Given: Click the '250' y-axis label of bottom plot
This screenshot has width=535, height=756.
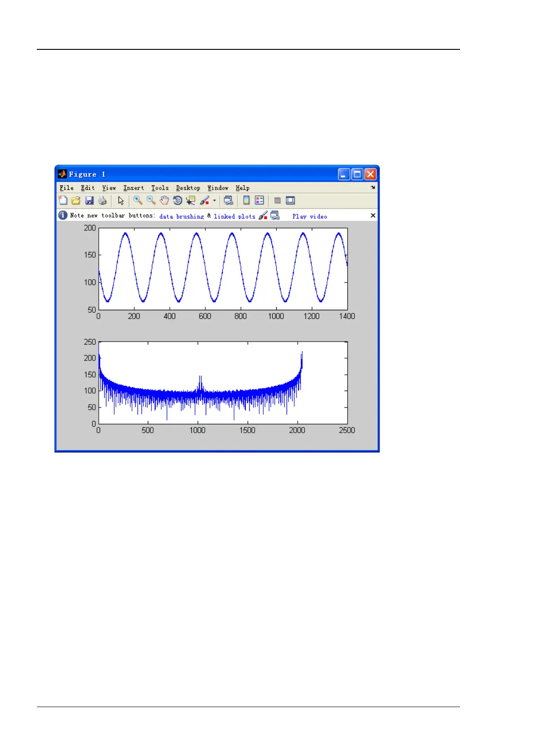Looking at the screenshot, I should coord(90,342).
